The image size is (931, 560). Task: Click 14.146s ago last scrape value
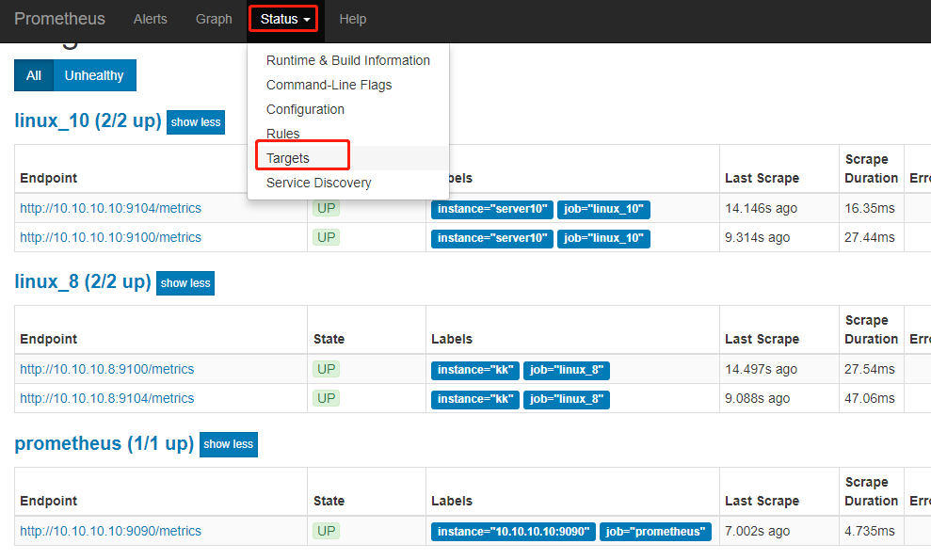click(761, 208)
